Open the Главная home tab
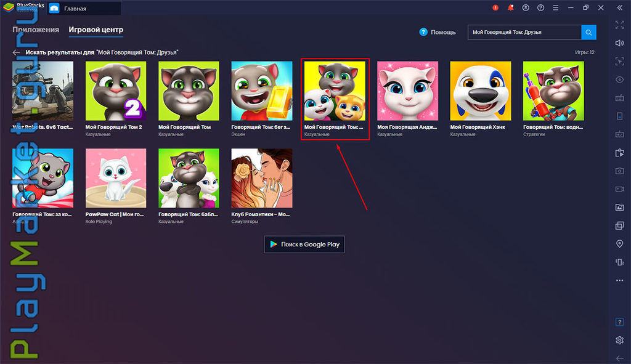 [84, 8]
